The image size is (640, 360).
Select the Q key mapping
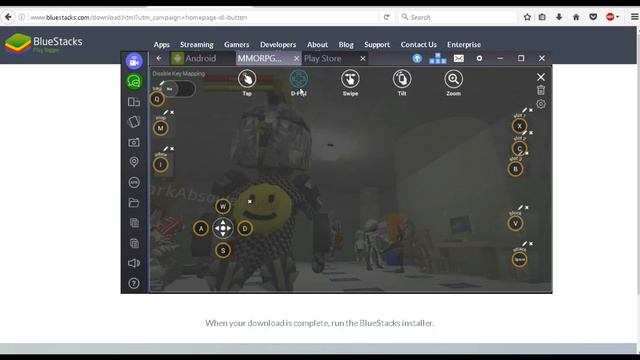(x=157, y=99)
